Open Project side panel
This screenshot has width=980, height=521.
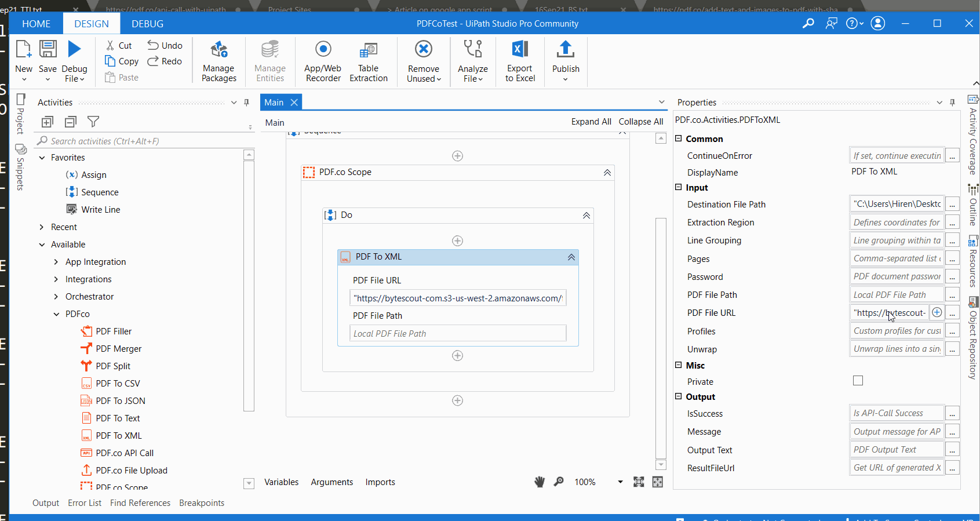20,114
